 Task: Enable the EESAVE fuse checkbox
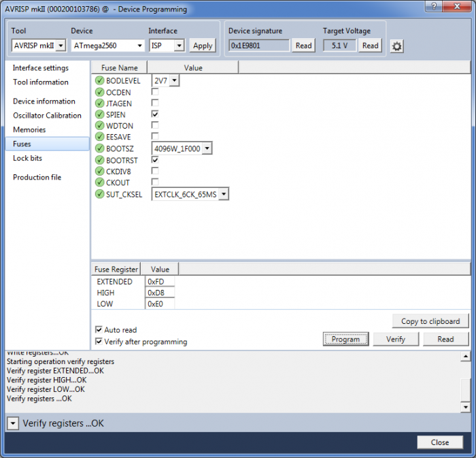(x=155, y=136)
